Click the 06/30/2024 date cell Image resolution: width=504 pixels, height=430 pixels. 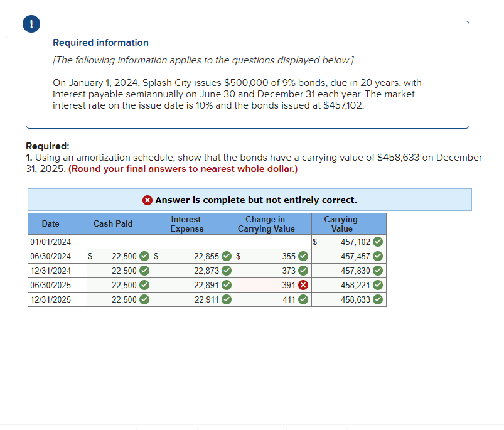coord(57,256)
